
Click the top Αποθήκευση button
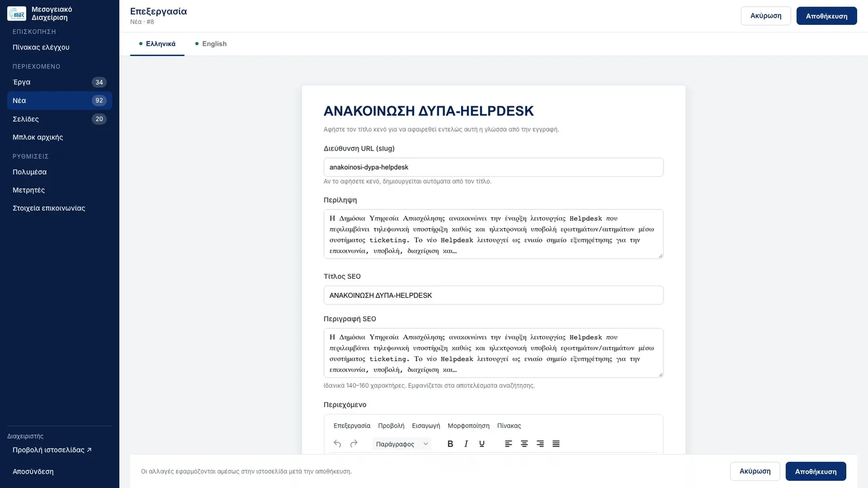pyautogui.click(x=826, y=16)
